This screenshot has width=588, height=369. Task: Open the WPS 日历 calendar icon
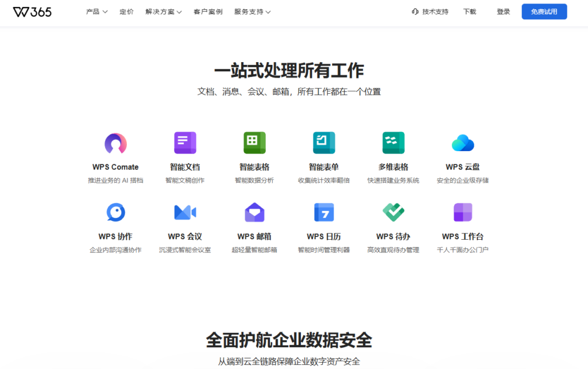(324, 213)
